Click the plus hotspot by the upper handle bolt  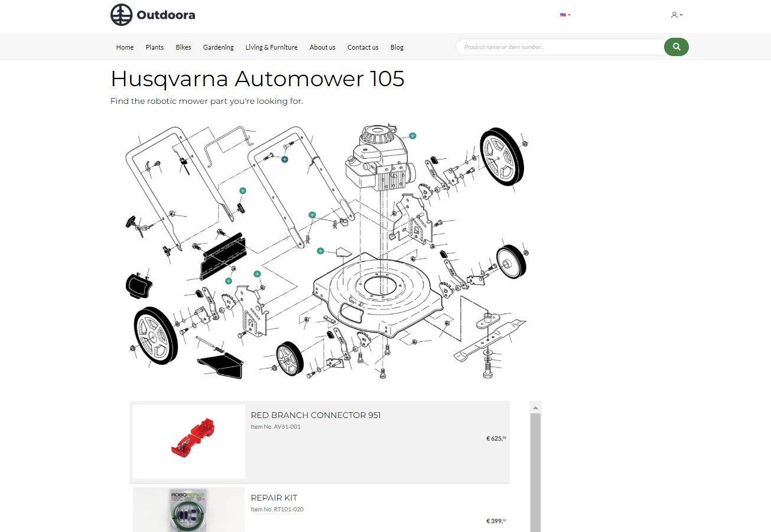point(285,159)
